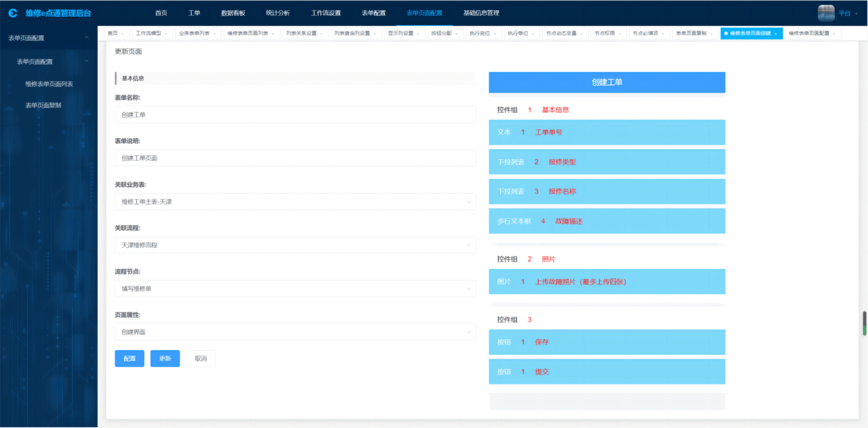The width and height of the screenshot is (868, 428).
Task: Click the 取消 button
Action: [x=201, y=359]
